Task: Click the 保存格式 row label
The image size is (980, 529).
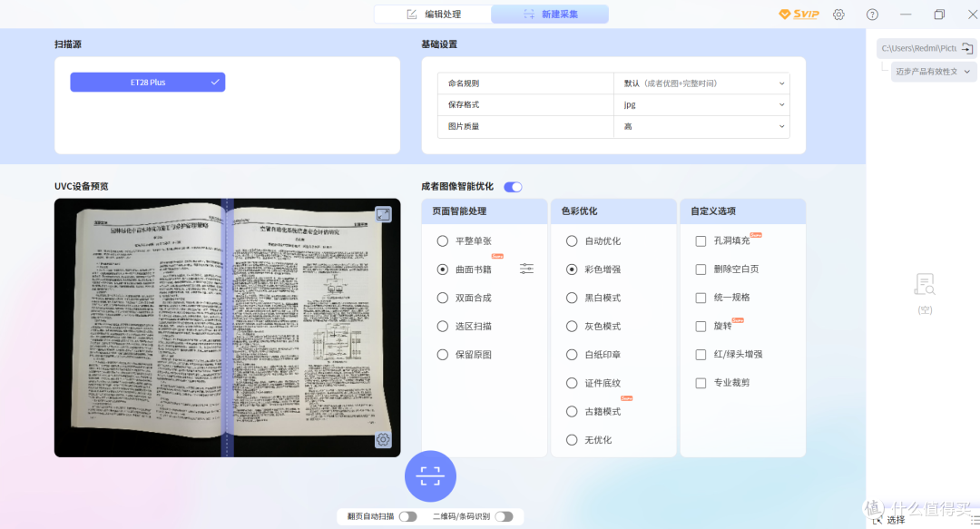Action: pos(464,104)
